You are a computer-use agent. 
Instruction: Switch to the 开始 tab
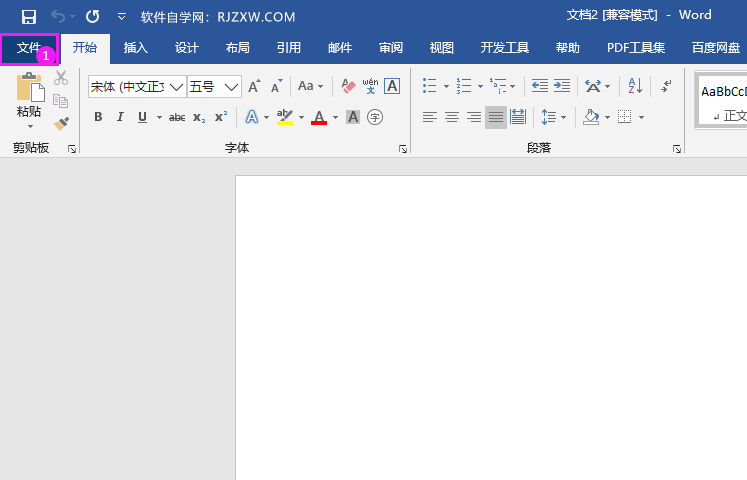(x=85, y=48)
